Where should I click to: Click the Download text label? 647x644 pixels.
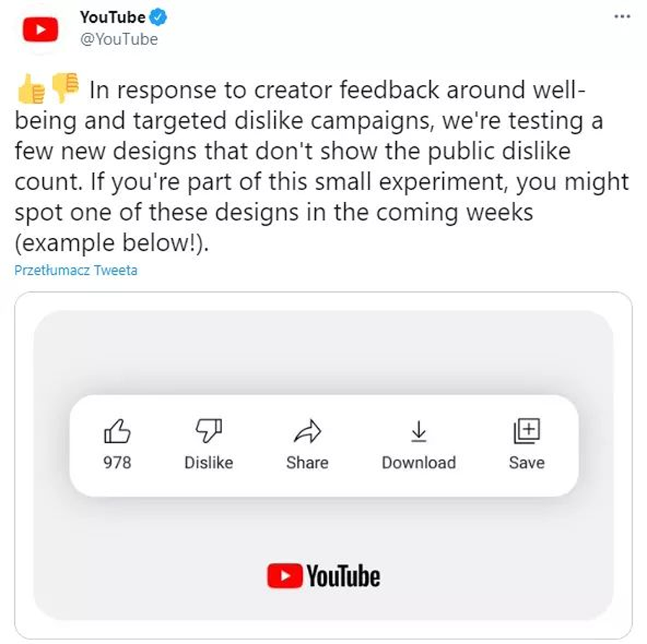419,462
